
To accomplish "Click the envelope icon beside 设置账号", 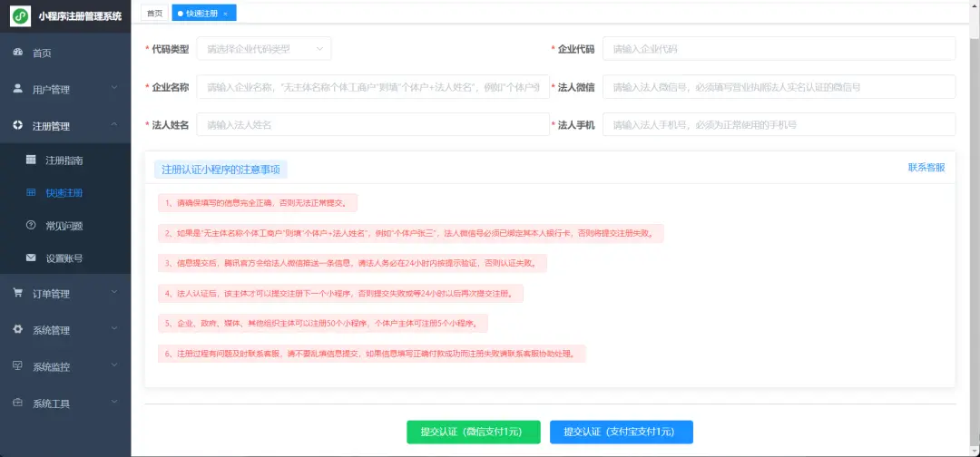I will [x=31, y=258].
